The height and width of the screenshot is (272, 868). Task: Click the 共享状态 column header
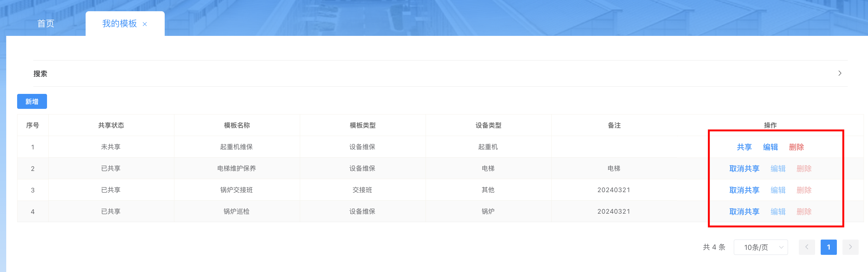[x=111, y=125]
